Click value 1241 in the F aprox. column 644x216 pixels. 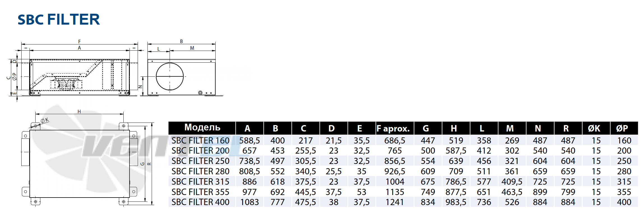coord(395,202)
